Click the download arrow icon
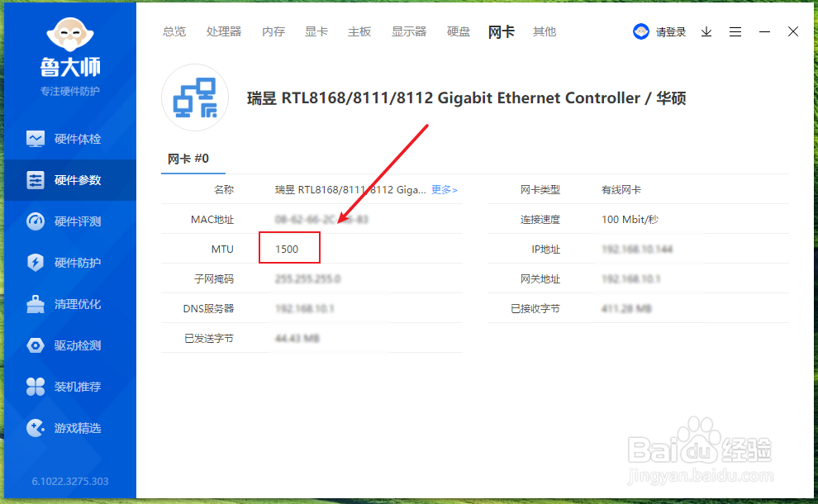Image resolution: width=818 pixels, height=504 pixels. click(706, 32)
